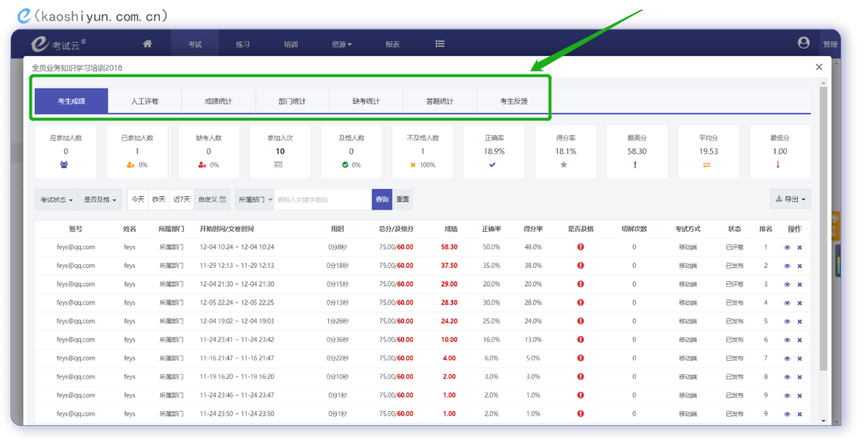Screen dimensions: 868x448
Task: Expand the 考试状态 dropdown
Action: (x=57, y=200)
